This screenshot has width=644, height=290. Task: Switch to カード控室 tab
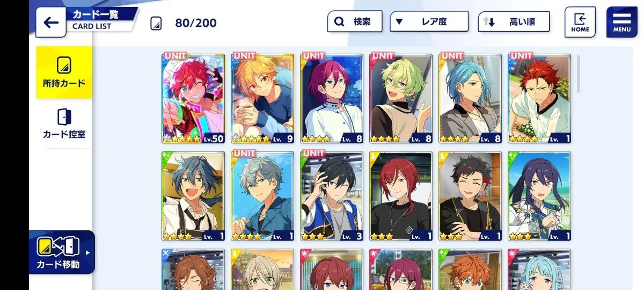click(64, 124)
